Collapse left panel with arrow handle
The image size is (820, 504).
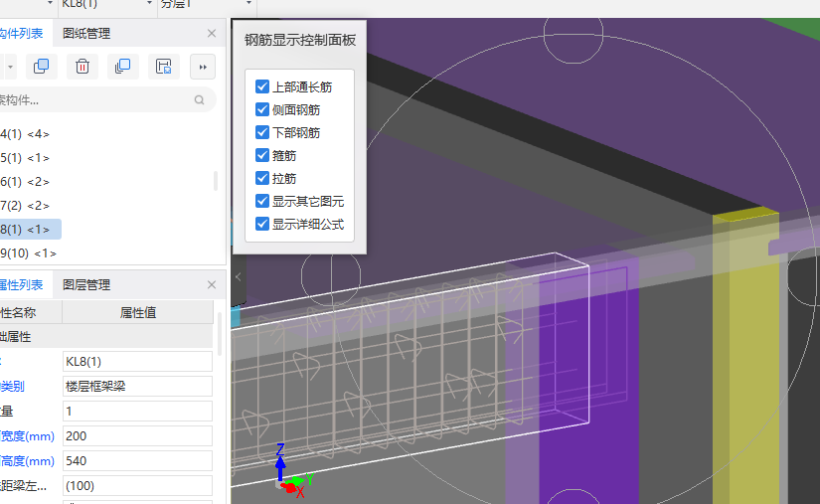(238, 277)
